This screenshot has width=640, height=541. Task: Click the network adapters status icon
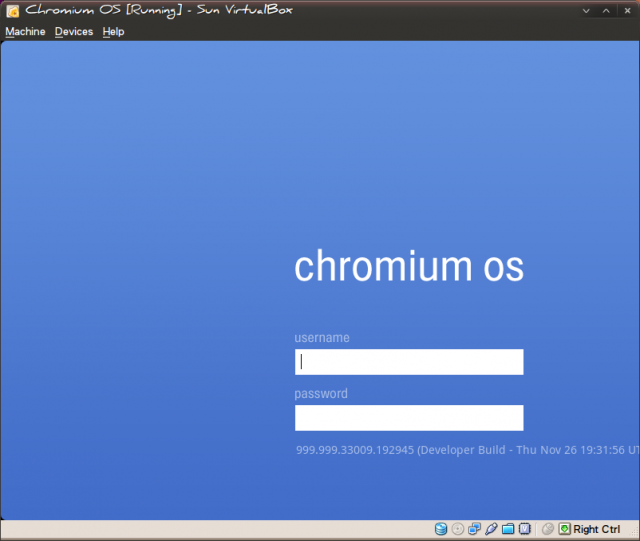[x=474, y=529]
